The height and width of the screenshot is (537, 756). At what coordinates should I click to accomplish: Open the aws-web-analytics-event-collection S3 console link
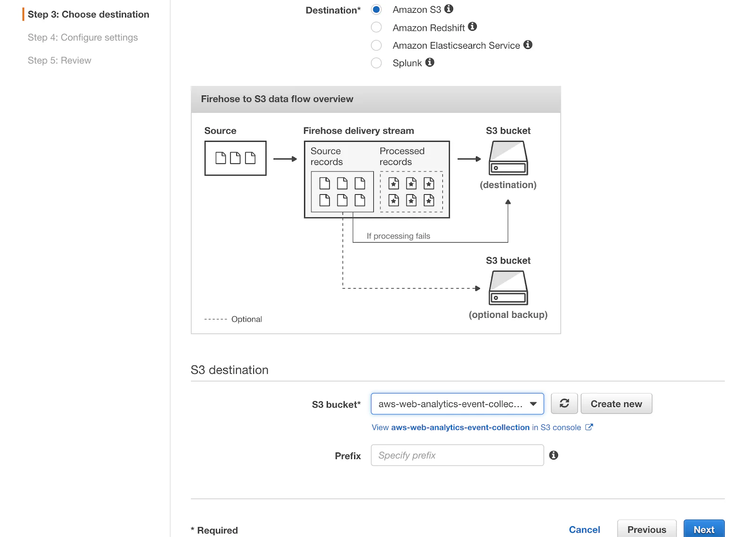click(476, 427)
